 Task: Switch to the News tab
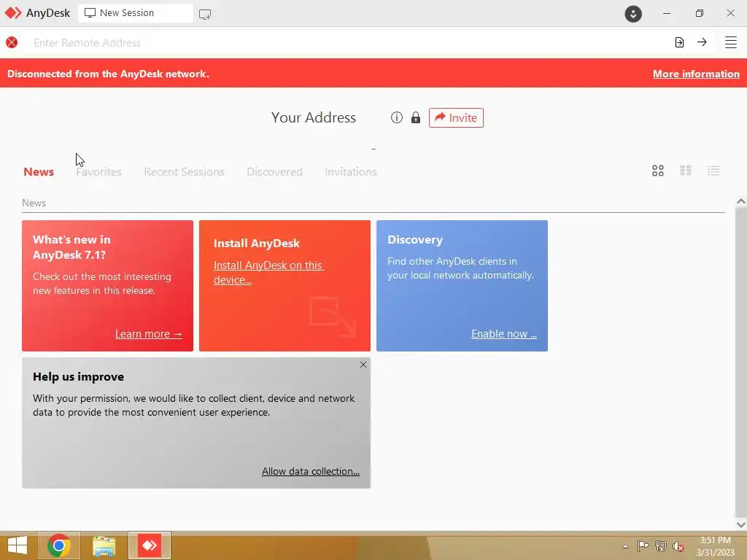(x=39, y=172)
